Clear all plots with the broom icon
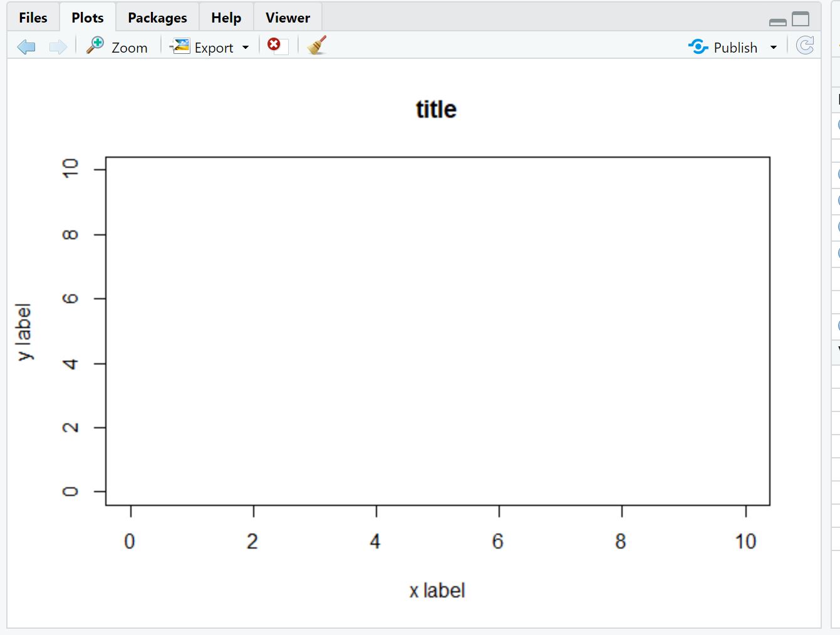 317,46
